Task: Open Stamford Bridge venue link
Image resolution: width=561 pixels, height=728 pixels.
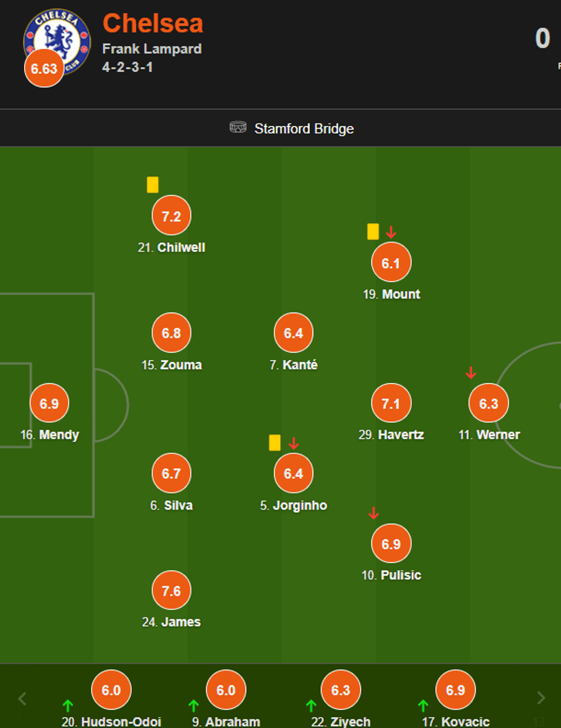Action: click(x=304, y=129)
